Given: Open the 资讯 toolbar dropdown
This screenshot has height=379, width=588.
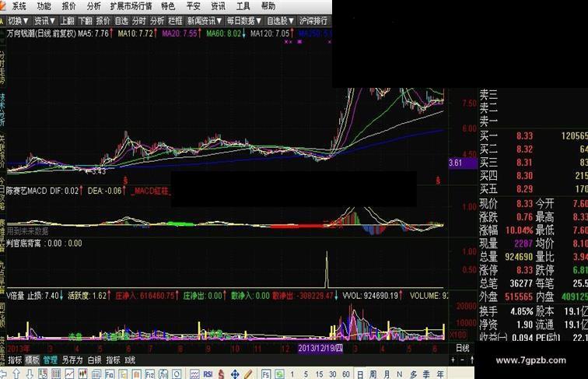Looking at the screenshot, I should click(x=44, y=21).
